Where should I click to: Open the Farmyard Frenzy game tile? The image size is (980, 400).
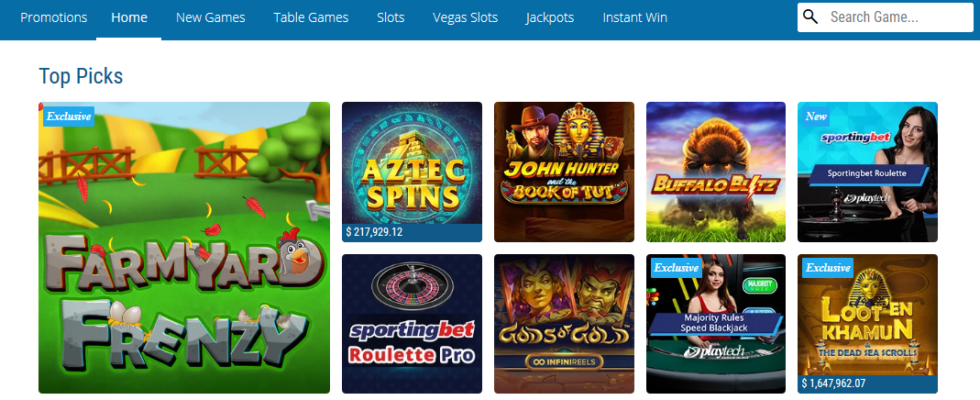(184, 248)
